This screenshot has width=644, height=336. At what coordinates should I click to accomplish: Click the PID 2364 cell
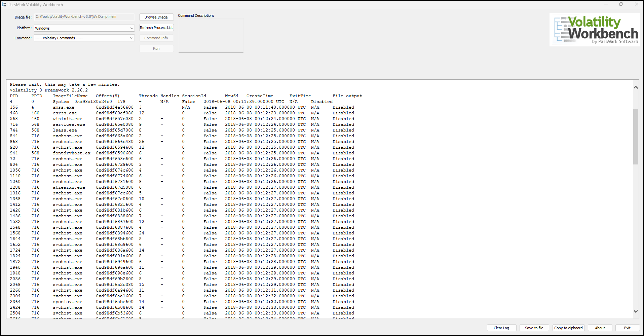15,302
